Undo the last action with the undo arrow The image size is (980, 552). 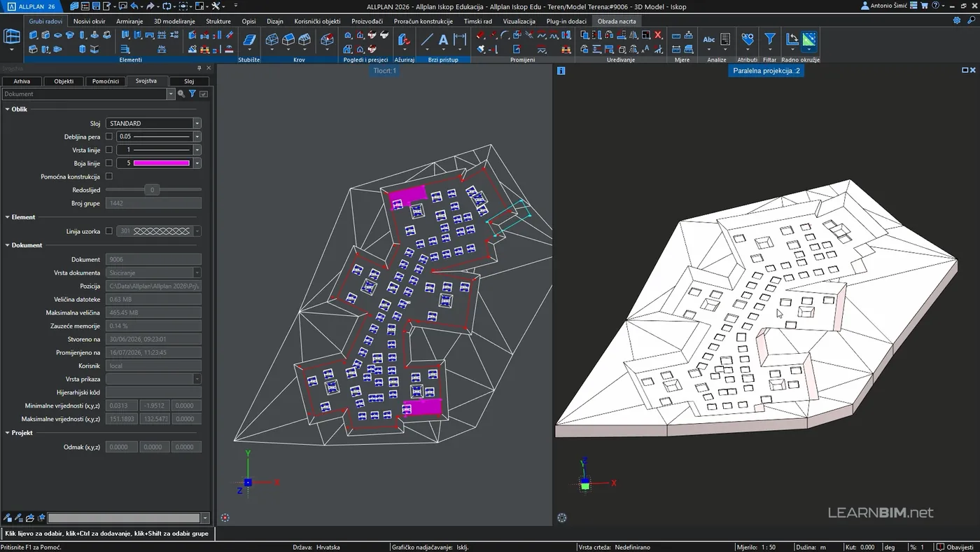click(x=135, y=6)
